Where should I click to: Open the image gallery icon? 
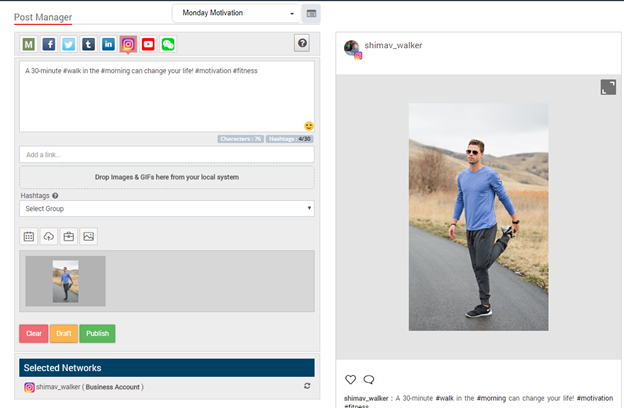click(89, 237)
